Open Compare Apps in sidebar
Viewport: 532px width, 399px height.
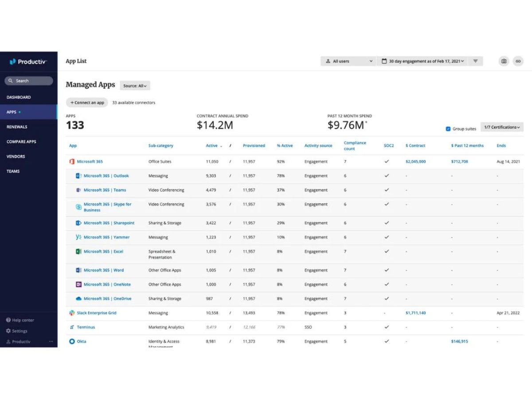tap(21, 142)
